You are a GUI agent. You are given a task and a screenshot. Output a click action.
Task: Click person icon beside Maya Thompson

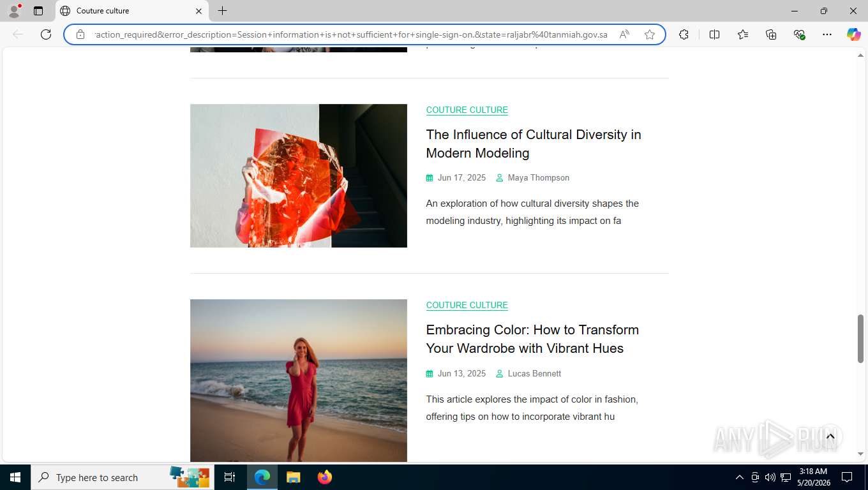click(500, 178)
